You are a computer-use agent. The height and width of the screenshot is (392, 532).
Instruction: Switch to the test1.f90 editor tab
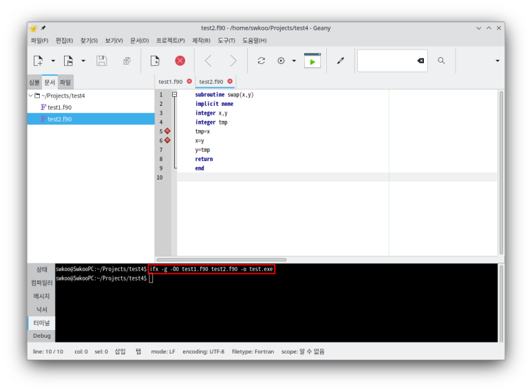pyautogui.click(x=170, y=82)
